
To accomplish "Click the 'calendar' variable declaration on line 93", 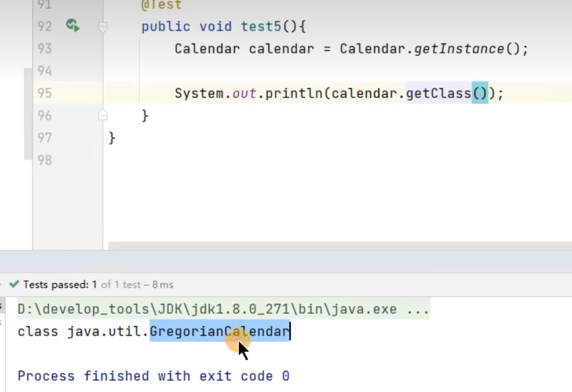I will click(x=281, y=49).
